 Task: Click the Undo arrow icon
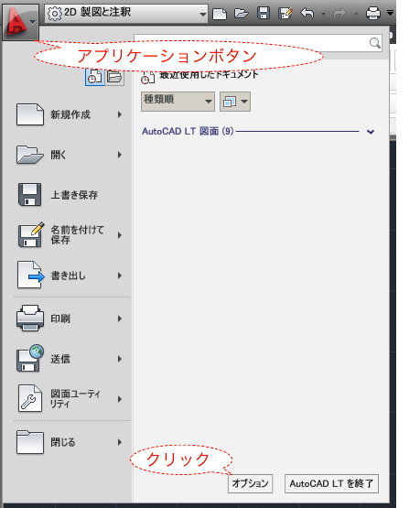point(307,14)
